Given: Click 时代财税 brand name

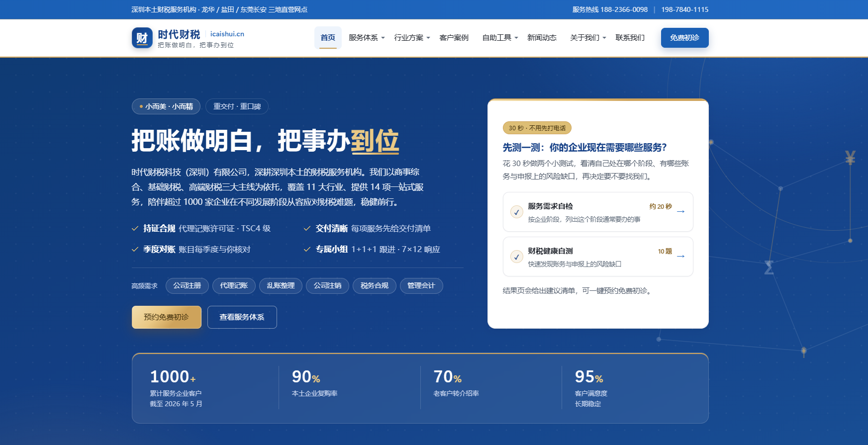Looking at the screenshot, I should [x=179, y=34].
